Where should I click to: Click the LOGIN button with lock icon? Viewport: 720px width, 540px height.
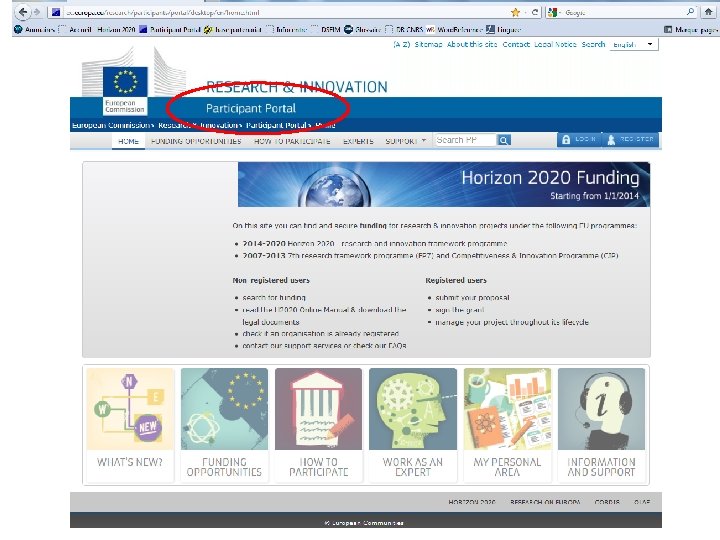tap(579, 140)
